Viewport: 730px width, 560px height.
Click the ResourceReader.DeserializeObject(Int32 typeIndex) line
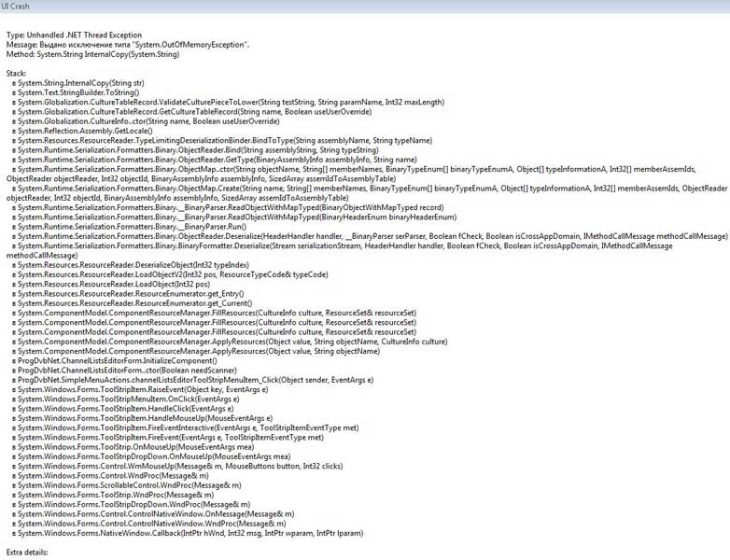pos(131,265)
